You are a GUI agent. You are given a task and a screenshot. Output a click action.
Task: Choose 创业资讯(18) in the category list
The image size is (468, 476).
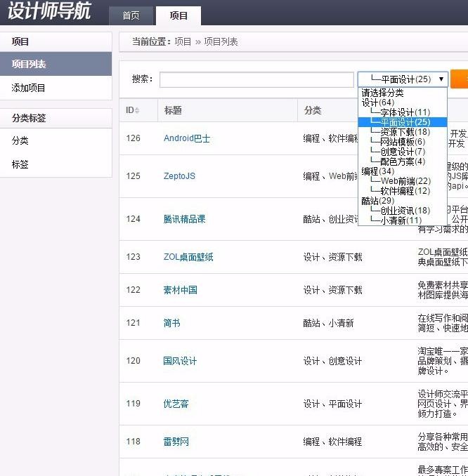pyautogui.click(x=403, y=211)
